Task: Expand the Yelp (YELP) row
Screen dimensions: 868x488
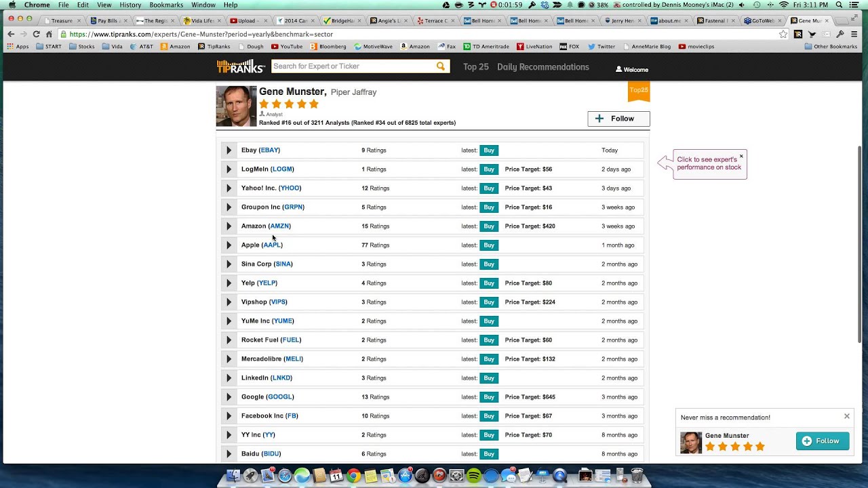Action: (229, 283)
